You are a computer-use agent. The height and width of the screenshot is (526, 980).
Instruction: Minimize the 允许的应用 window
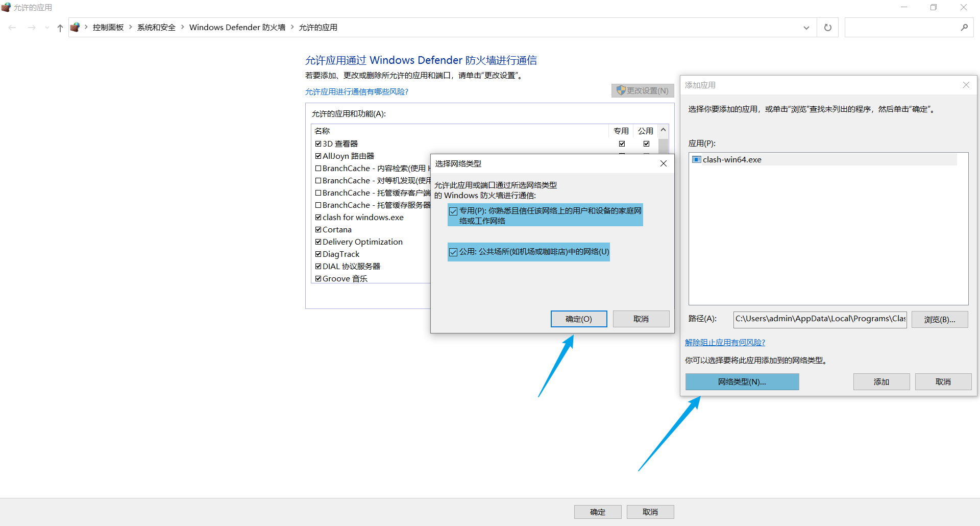coord(904,7)
